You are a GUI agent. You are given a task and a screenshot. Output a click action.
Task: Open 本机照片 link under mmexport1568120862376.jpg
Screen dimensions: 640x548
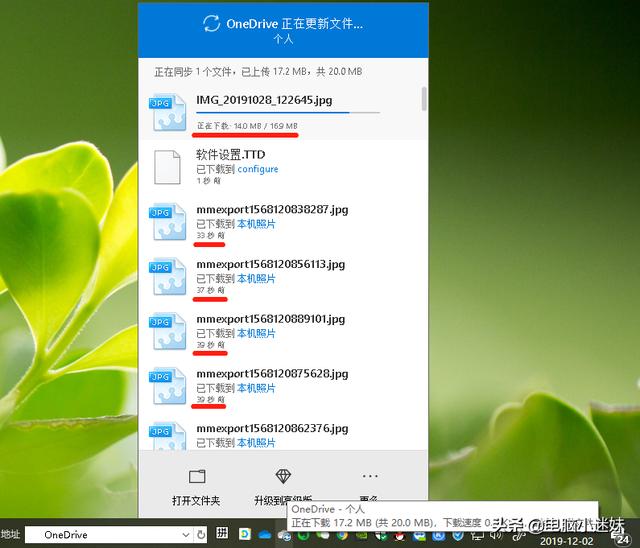pyautogui.click(x=256, y=443)
